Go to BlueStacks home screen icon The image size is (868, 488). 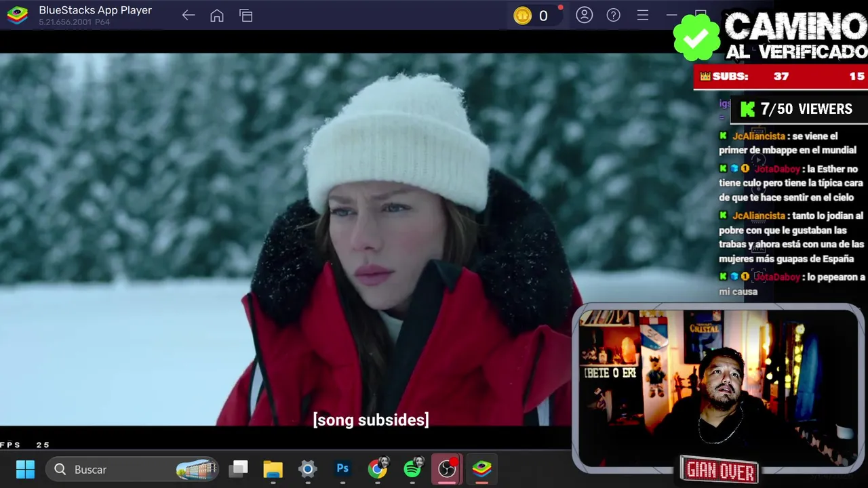(x=217, y=16)
